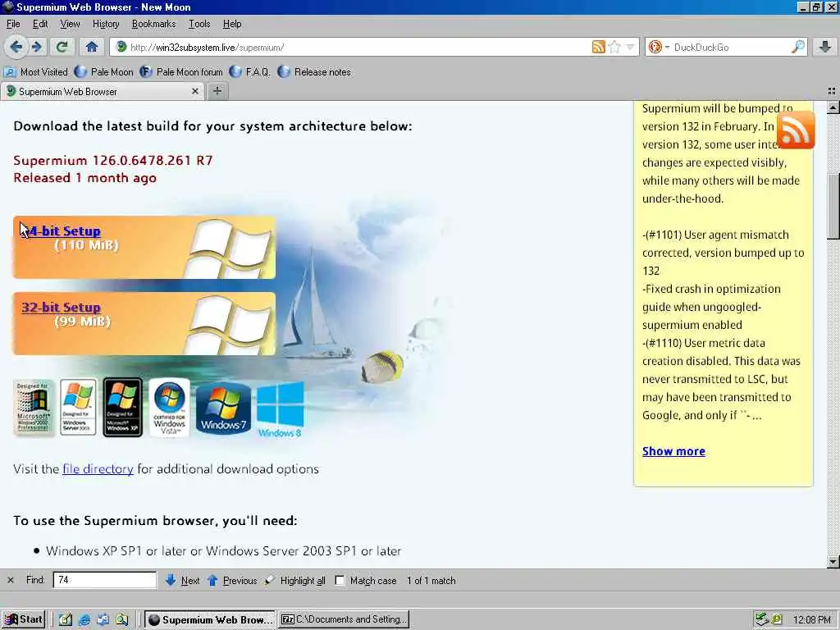
Task: Open the Release notes bookmark
Action: tap(314, 72)
